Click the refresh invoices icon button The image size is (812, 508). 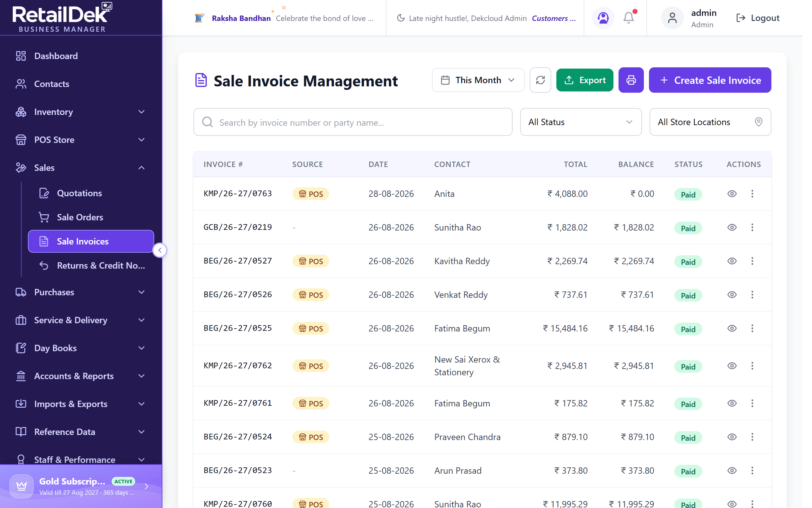[x=540, y=80]
